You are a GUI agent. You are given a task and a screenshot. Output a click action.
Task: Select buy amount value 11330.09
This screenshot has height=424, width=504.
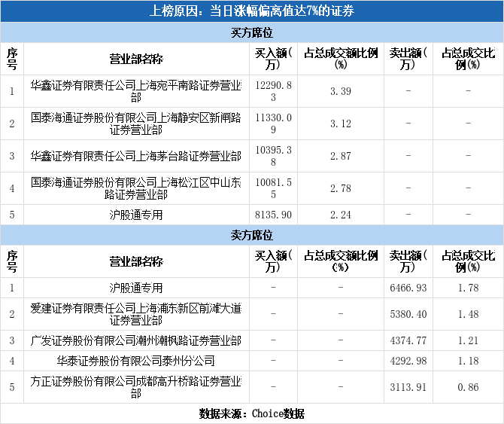click(x=273, y=124)
